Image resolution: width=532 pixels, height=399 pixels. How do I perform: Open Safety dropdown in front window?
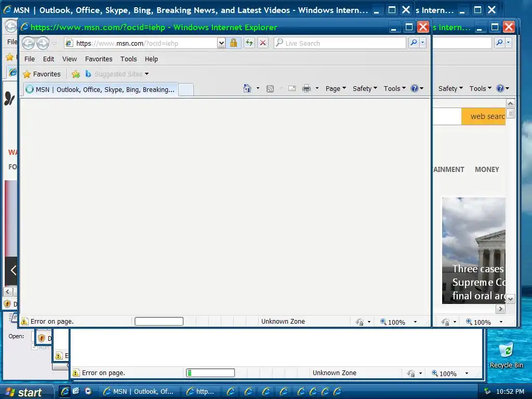click(x=365, y=88)
